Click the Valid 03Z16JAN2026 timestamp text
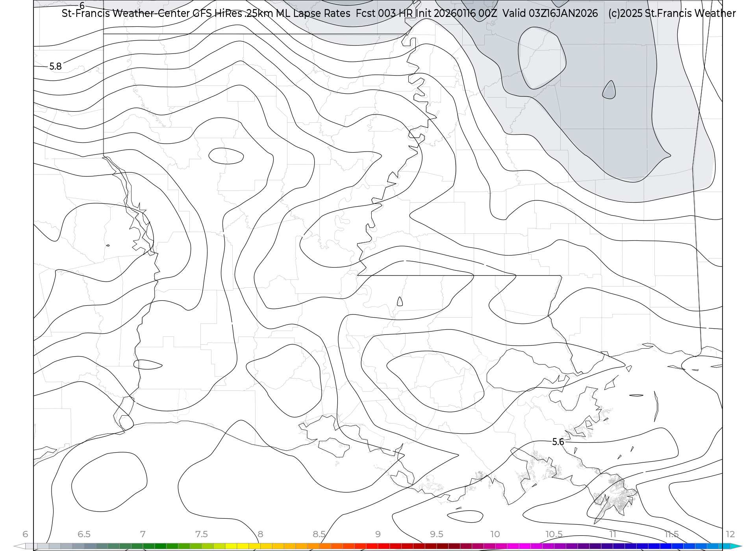 tap(550, 13)
